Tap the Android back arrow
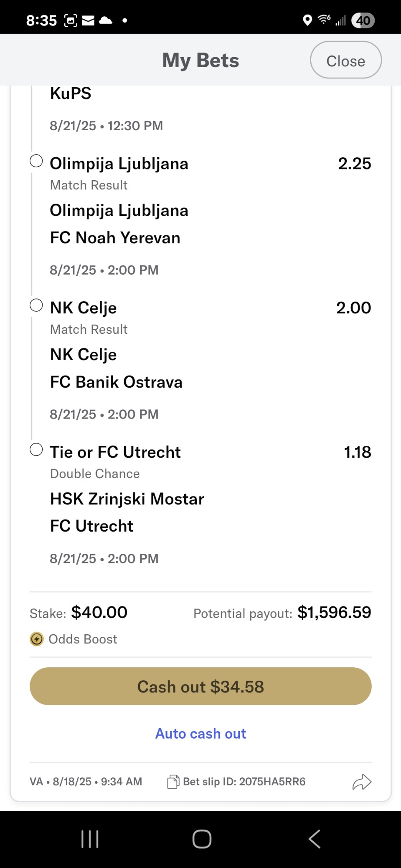The width and height of the screenshot is (401, 868). pyautogui.click(x=315, y=839)
